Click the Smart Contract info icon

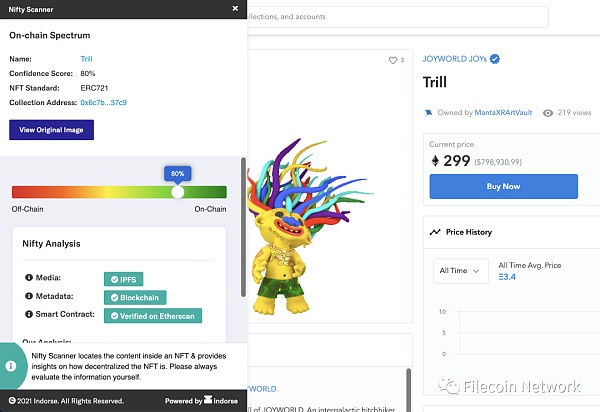pos(29,314)
